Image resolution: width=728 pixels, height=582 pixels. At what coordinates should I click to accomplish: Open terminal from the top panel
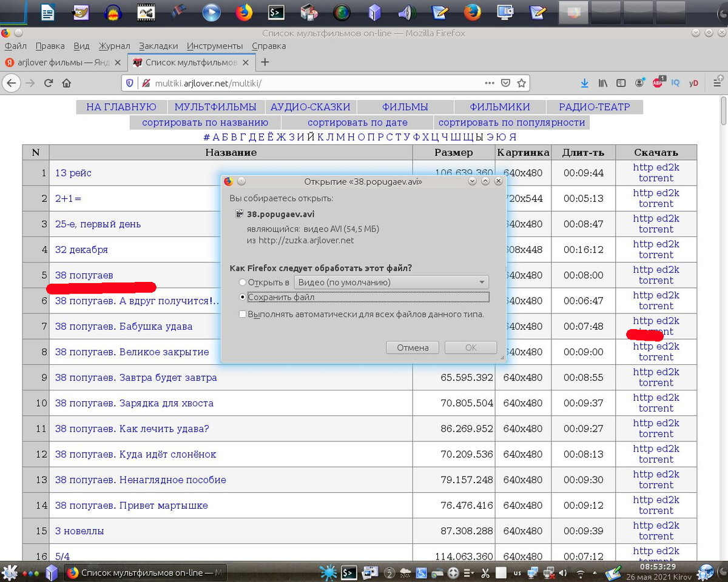coord(277,12)
